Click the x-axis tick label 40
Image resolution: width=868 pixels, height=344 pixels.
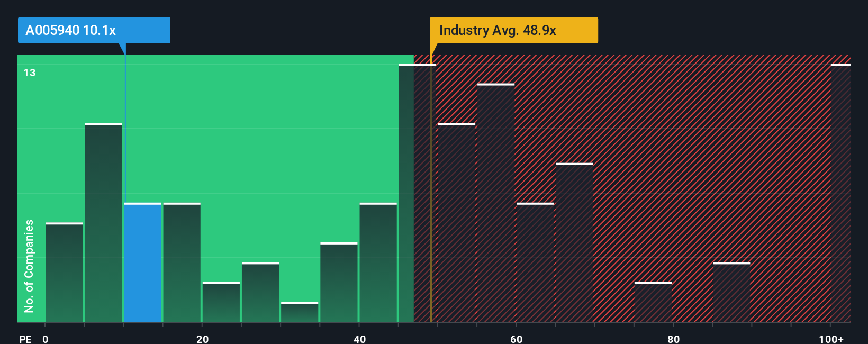(359, 339)
